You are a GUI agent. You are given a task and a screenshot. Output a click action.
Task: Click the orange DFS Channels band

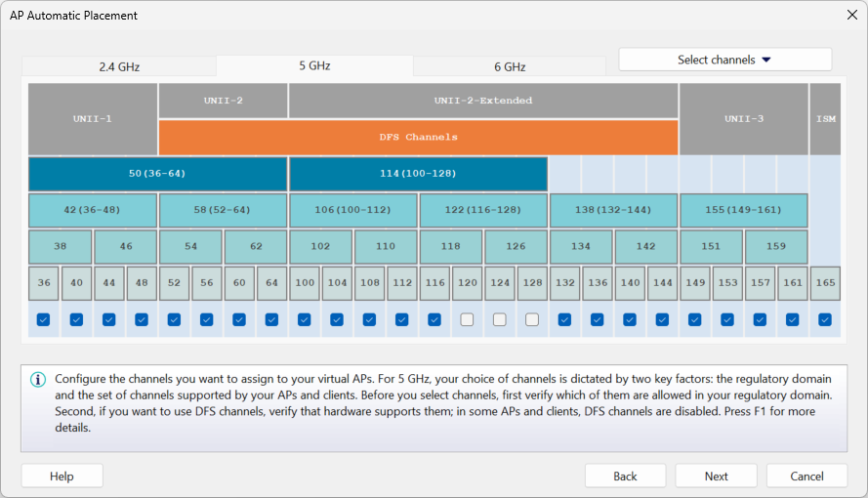(419, 138)
